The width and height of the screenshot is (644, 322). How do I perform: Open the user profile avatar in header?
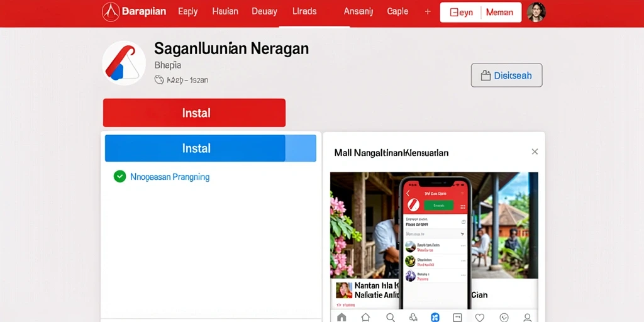[x=536, y=12]
